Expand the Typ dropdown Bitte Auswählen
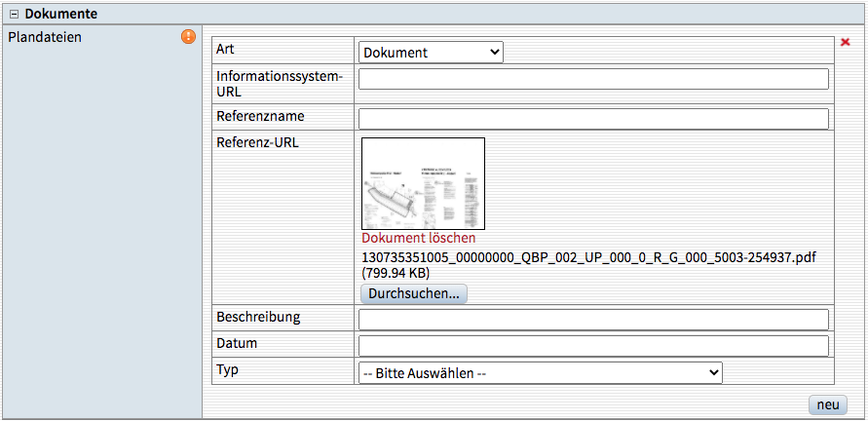868x421 pixels. 541,372
